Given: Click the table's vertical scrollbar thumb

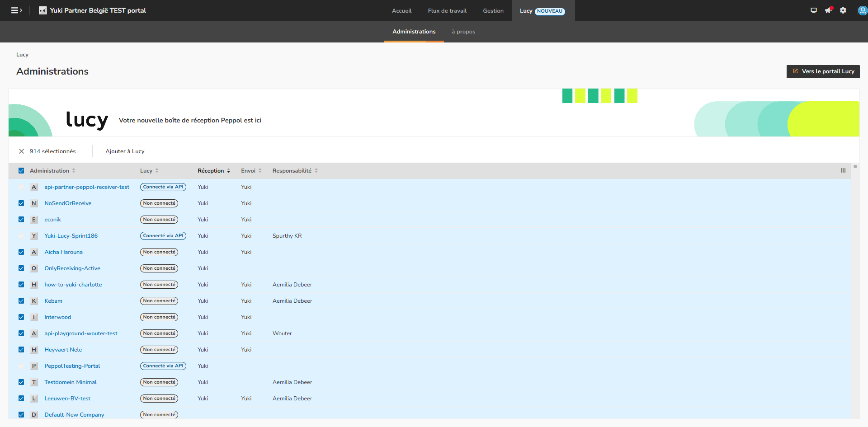Looking at the screenshot, I should [855, 167].
